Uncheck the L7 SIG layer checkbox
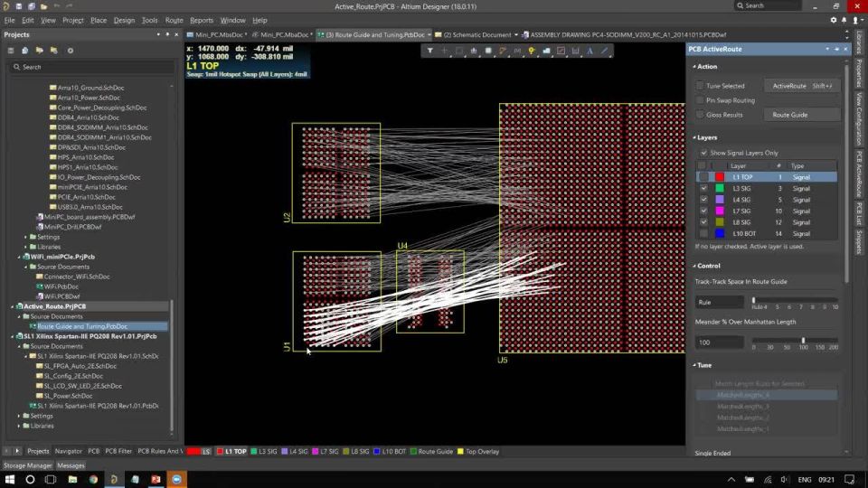 pyautogui.click(x=703, y=211)
